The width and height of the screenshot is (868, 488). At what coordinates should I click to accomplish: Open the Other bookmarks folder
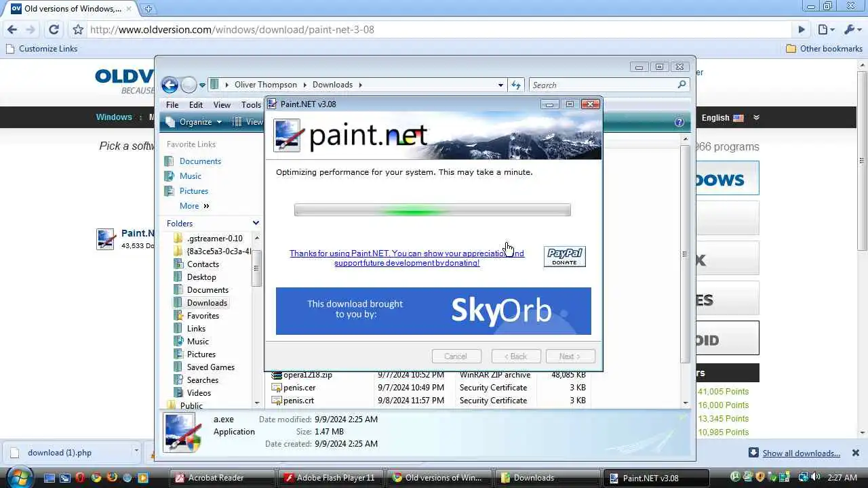click(824, 49)
